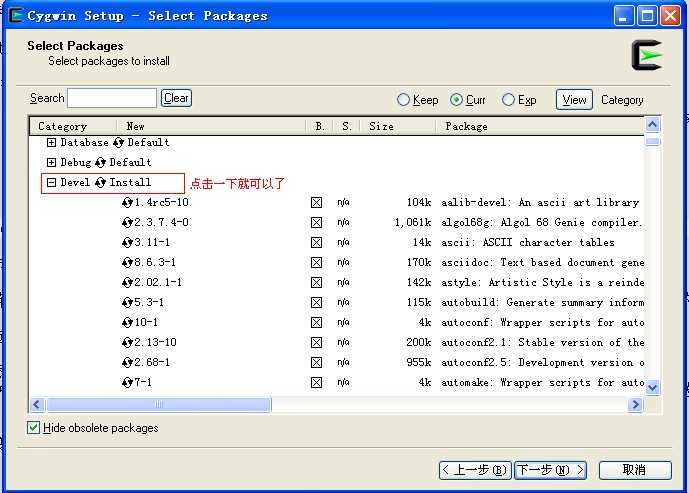Viewport: 689px width, 493px height.
Task: Click the New column header
Action: click(211, 127)
